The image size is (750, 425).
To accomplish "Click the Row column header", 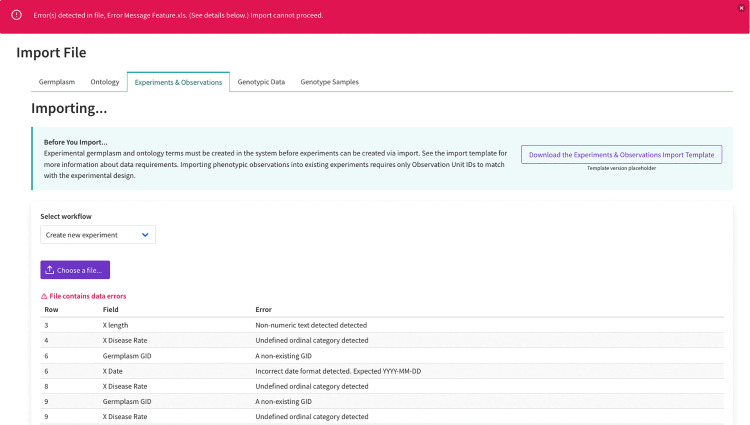I will click(51, 310).
